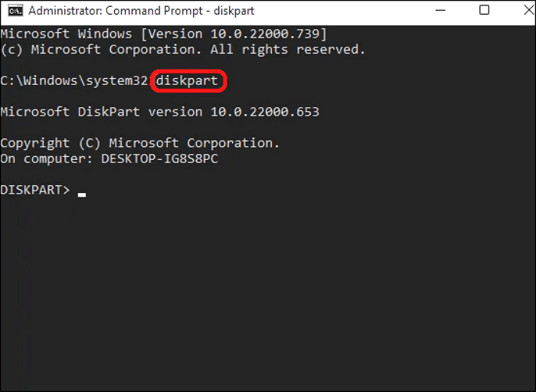Click the DISKPART> prompt

point(35,189)
